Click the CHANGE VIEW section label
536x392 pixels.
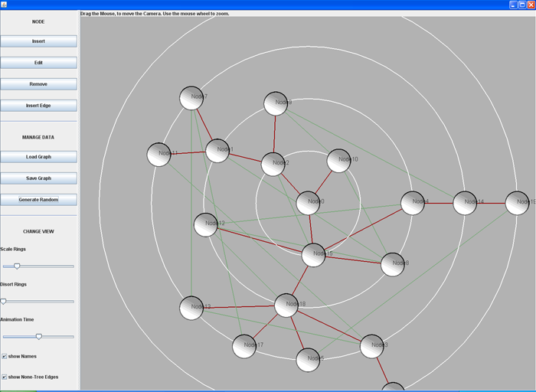tap(38, 231)
